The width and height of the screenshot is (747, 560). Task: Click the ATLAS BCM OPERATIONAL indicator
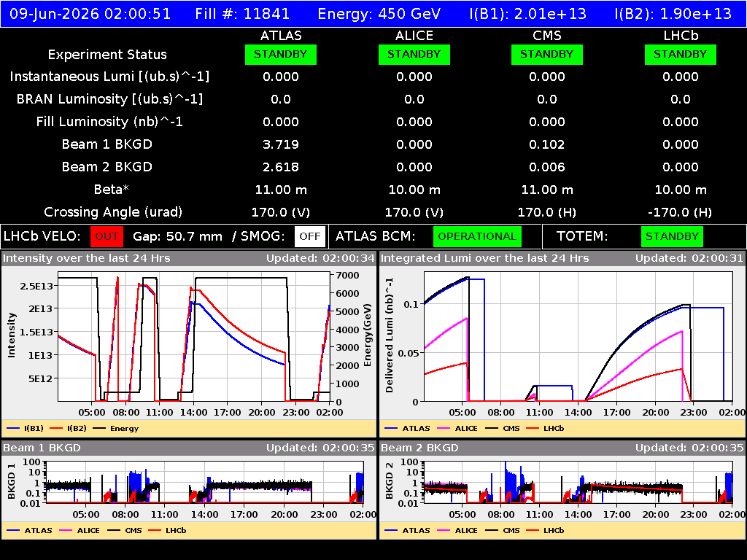point(477,236)
